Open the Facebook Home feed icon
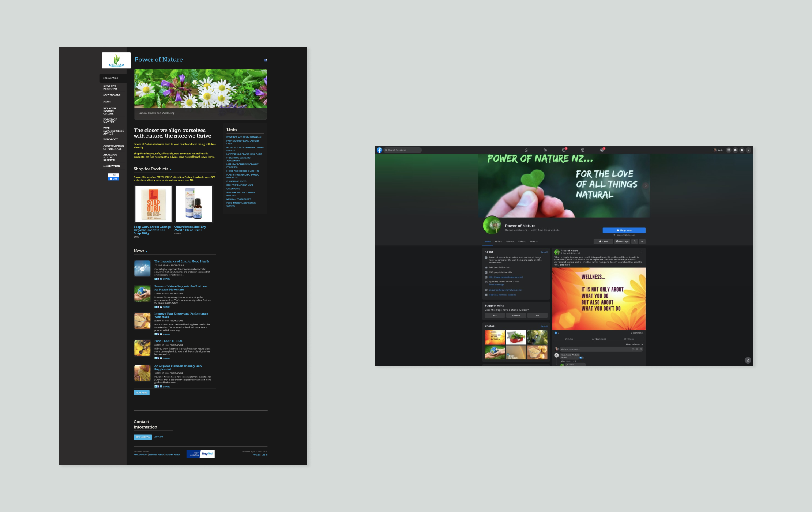812x512 pixels. (526, 150)
